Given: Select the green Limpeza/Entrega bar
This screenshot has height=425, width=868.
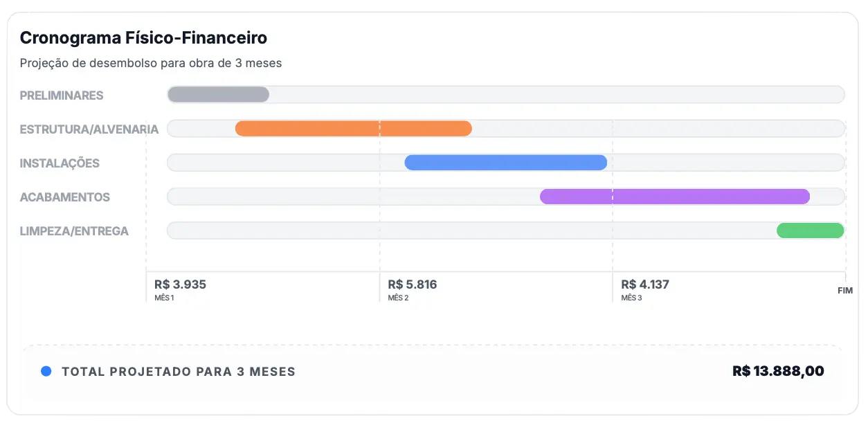Looking at the screenshot, I should (x=810, y=230).
